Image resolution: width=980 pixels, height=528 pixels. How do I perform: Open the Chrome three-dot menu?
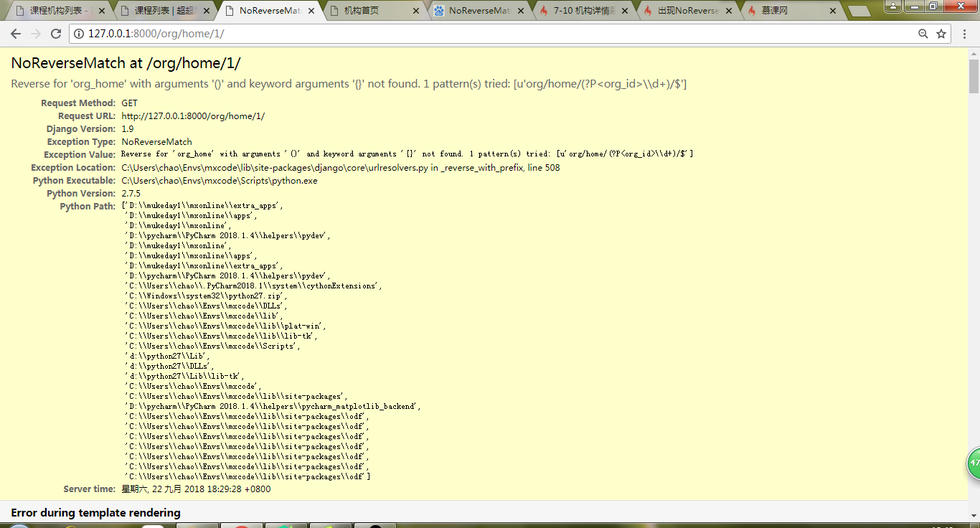966,34
